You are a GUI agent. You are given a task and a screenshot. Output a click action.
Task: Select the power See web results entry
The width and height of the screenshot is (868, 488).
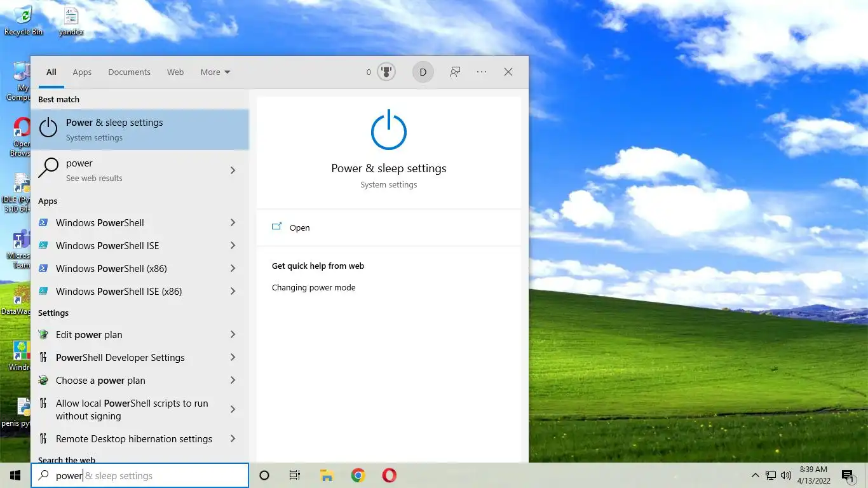(140, 170)
